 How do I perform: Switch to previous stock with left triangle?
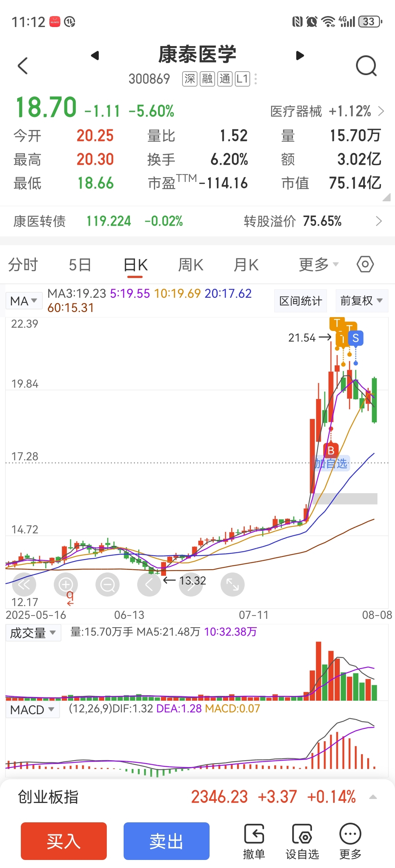[x=95, y=56]
